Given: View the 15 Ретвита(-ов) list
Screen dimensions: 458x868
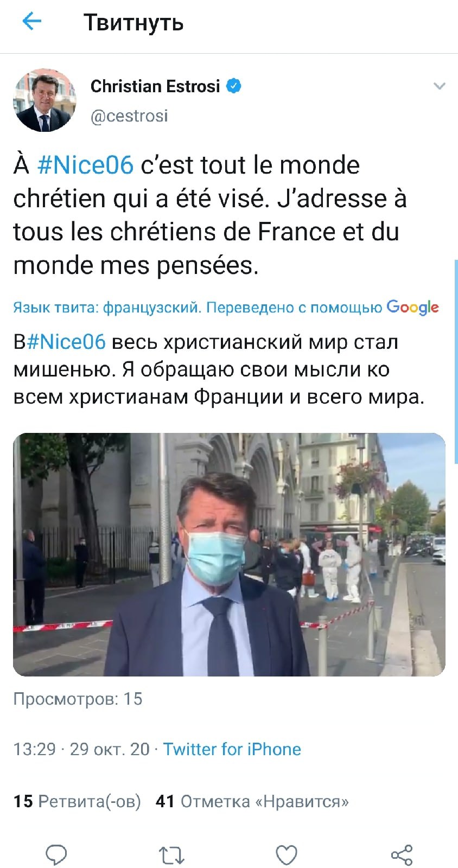Looking at the screenshot, I should (77, 801).
